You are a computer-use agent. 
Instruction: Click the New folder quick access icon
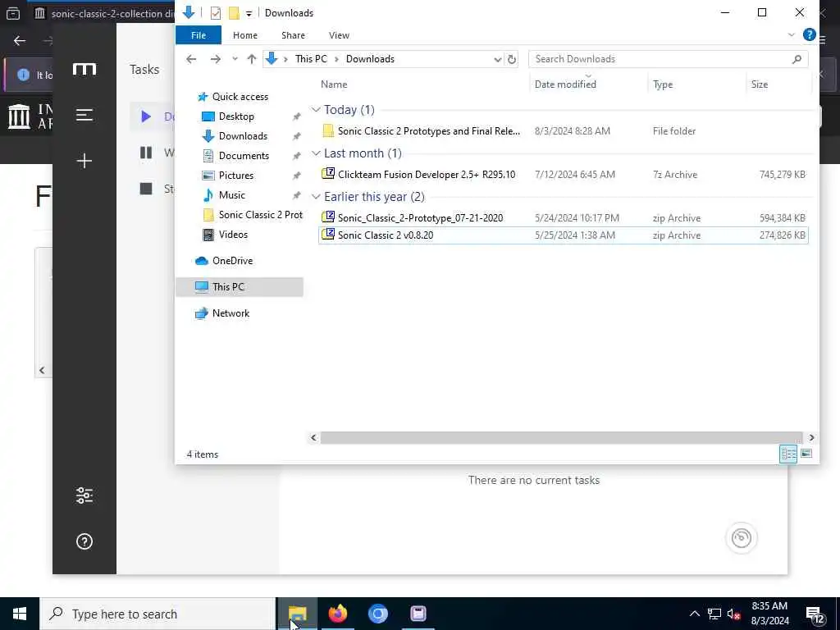[x=234, y=13]
